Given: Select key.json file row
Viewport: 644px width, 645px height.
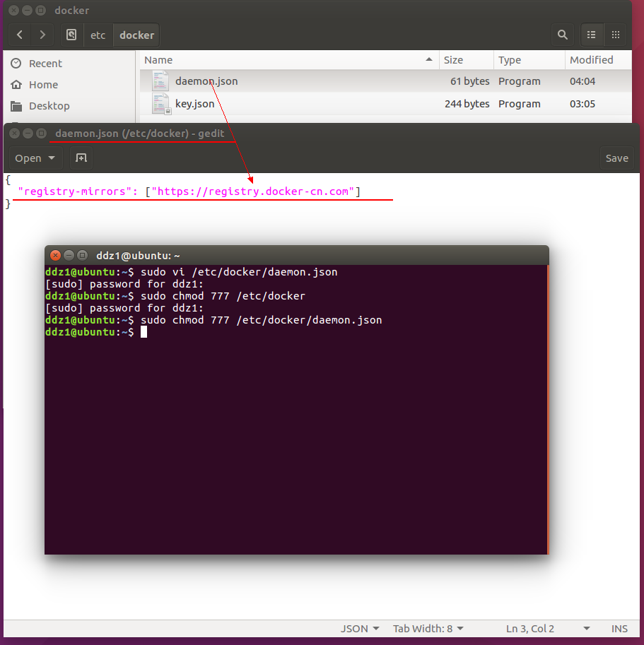Looking at the screenshot, I should pyautogui.click(x=385, y=104).
